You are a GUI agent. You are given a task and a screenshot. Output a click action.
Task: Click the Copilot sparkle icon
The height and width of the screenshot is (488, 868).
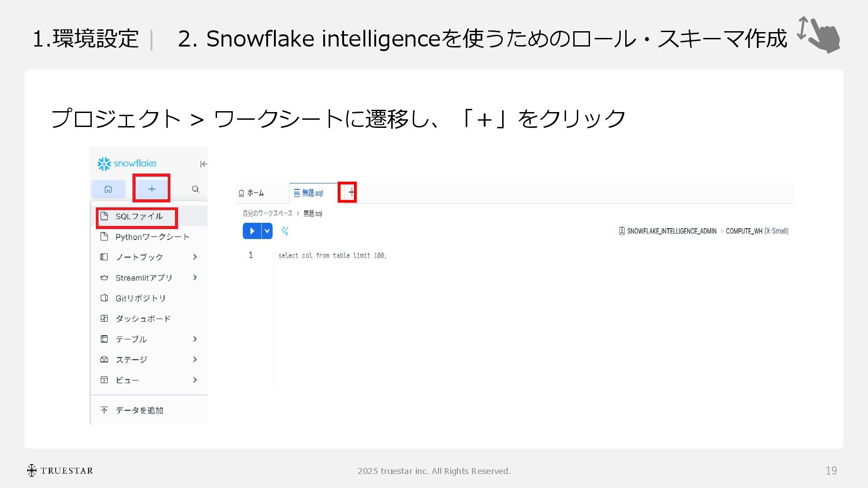click(x=285, y=231)
